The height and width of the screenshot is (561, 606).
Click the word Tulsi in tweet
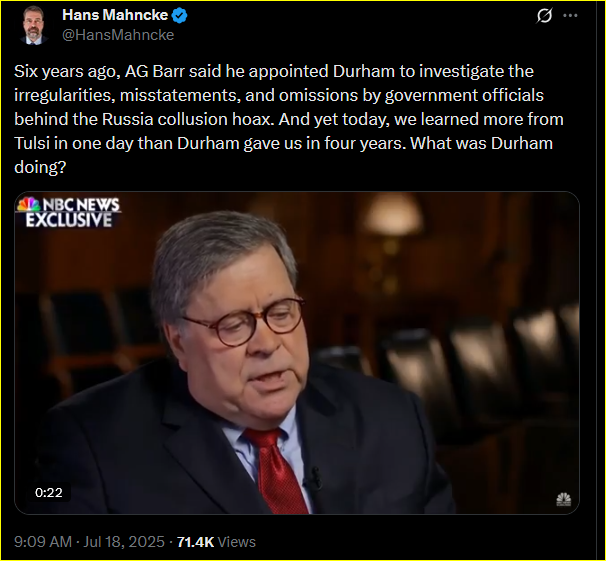(x=32, y=143)
